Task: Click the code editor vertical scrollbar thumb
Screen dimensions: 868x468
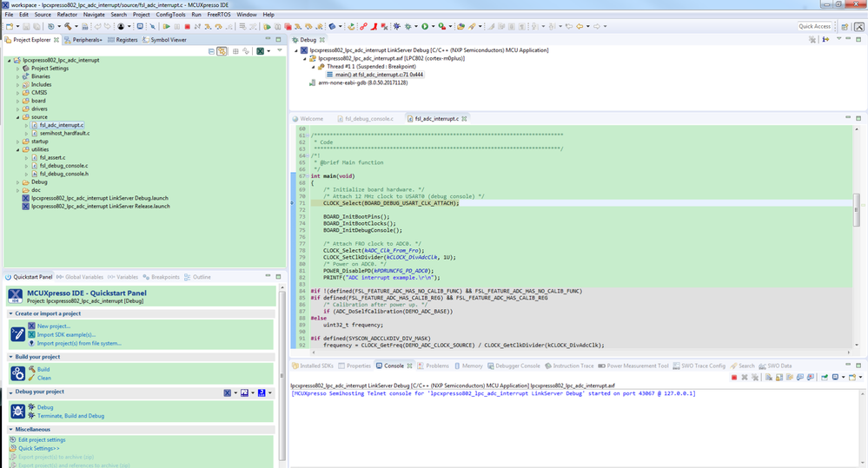Action: (x=857, y=209)
